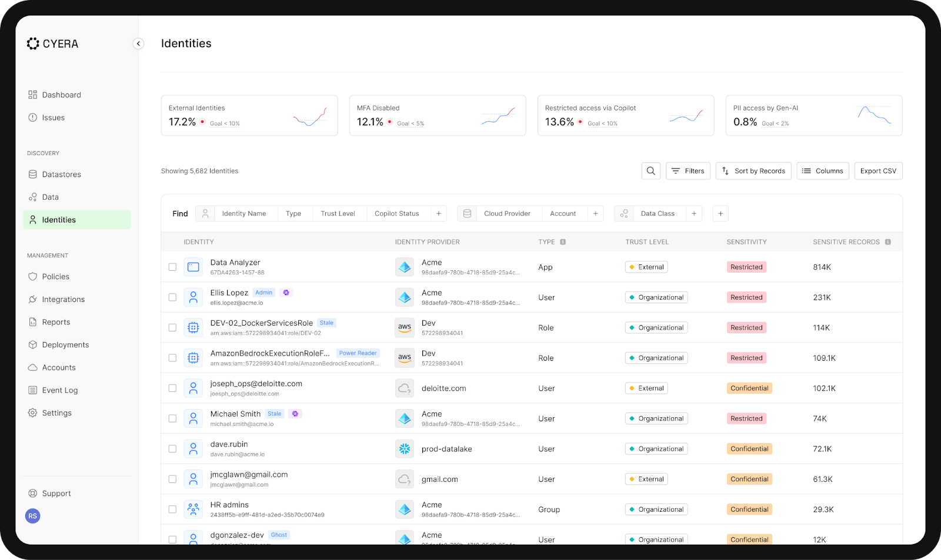The image size is (941, 560).
Task: Click the database icon before Cloud Provider
Action: [x=467, y=213]
